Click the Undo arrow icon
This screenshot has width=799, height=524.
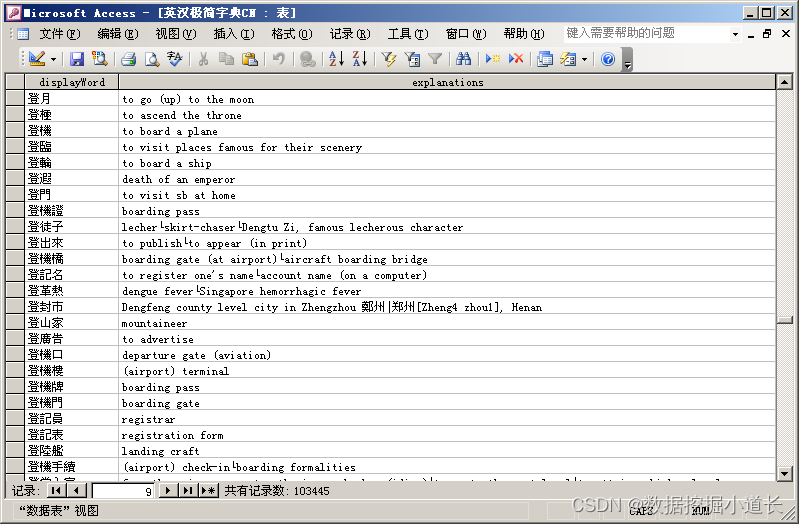pyautogui.click(x=278, y=59)
